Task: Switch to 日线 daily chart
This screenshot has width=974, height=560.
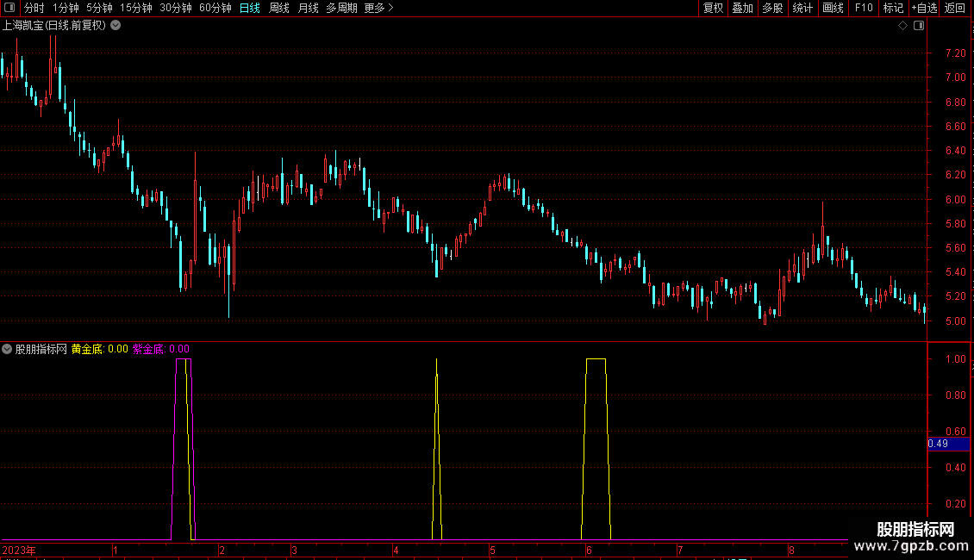Action: pos(250,8)
